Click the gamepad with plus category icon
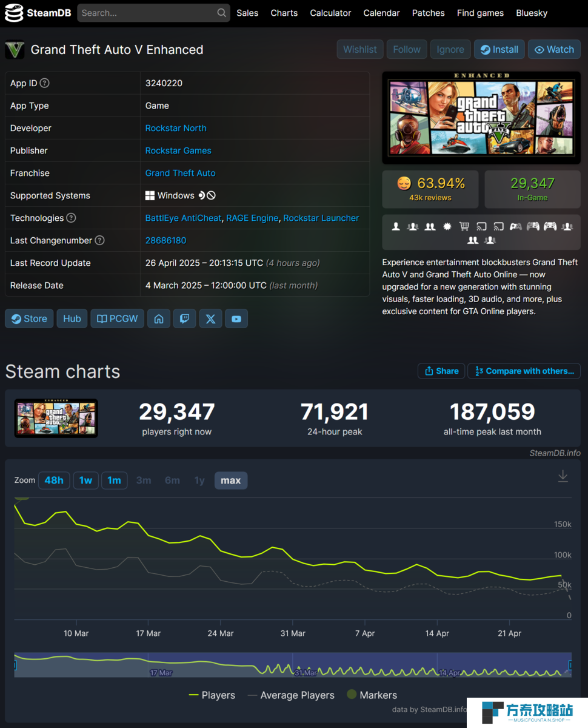This screenshot has height=728, width=588. tap(516, 226)
